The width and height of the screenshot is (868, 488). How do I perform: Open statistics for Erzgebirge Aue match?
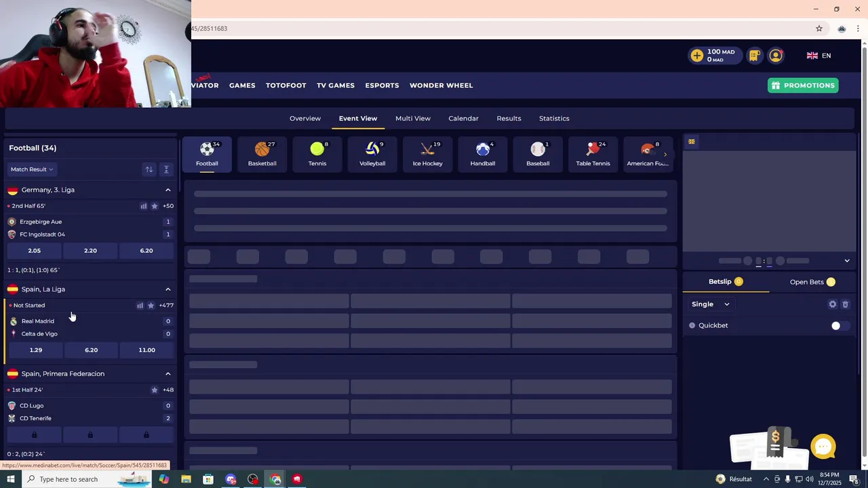click(143, 206)
